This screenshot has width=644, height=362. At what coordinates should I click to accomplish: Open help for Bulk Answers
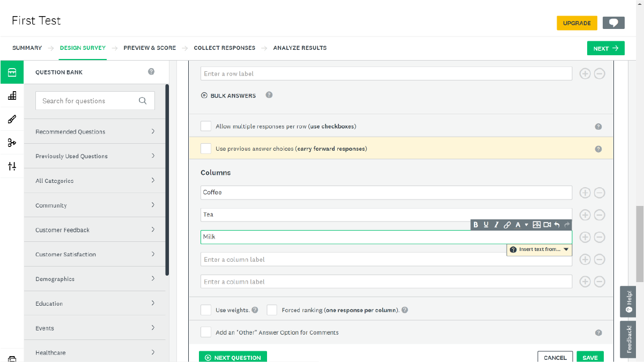(x=269, y=95)
